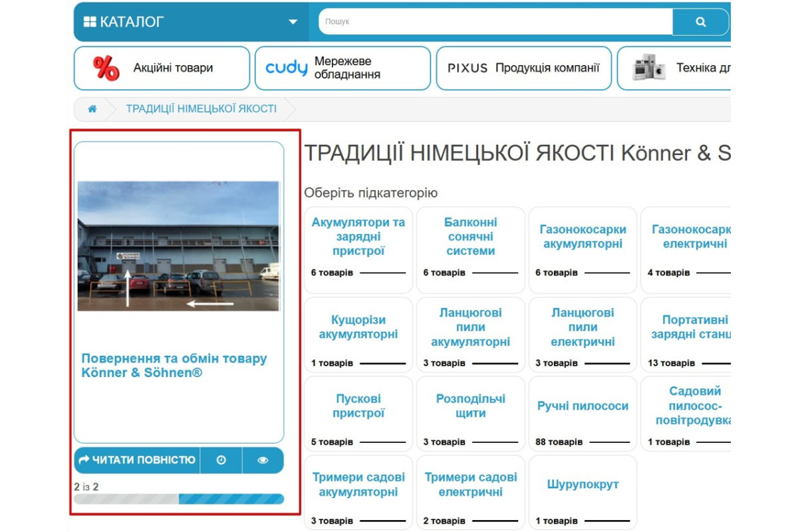Click the red percent icon
798x532 pixels.
[106, 68]
